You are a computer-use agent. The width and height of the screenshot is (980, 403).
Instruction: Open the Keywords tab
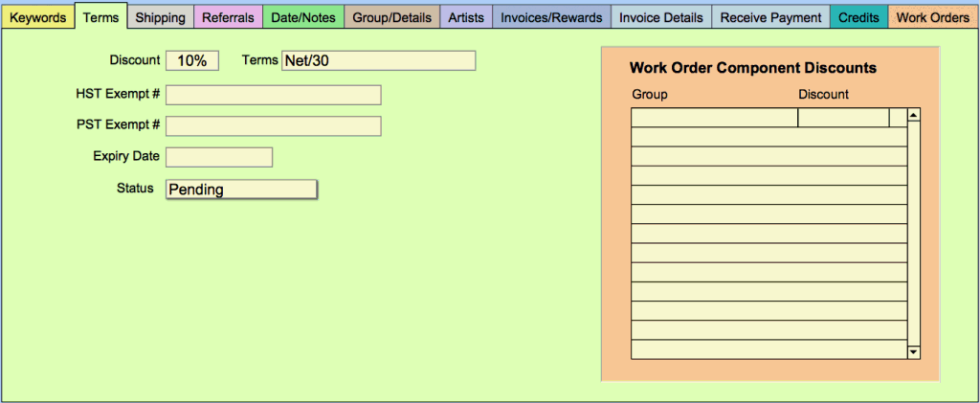click(x=38, y=17)
